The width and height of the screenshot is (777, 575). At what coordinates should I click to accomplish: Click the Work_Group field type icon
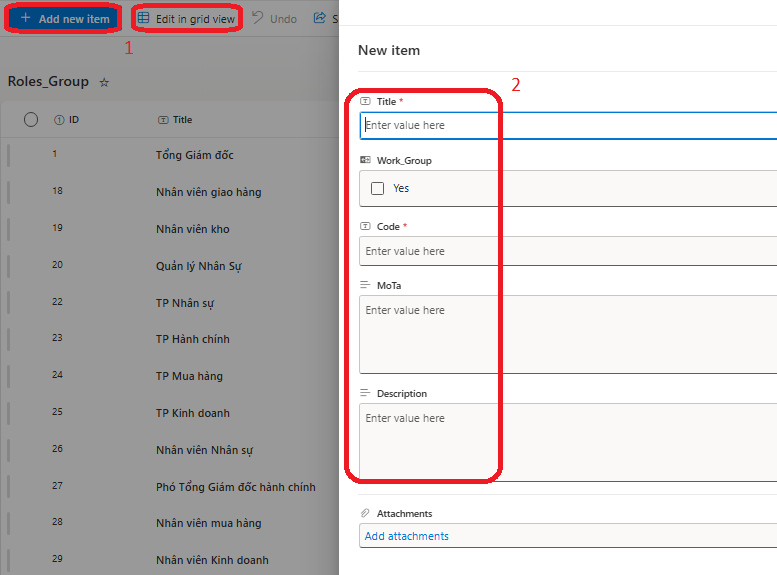pos(365,160)
